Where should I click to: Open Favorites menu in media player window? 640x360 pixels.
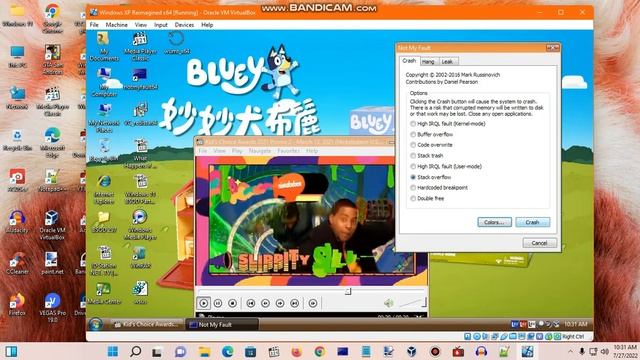(288, 151)
